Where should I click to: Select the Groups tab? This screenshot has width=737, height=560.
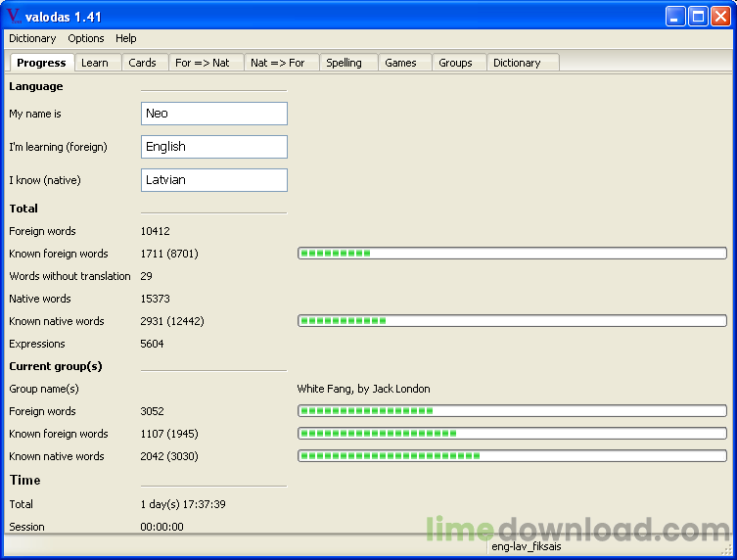coord(456,63)
